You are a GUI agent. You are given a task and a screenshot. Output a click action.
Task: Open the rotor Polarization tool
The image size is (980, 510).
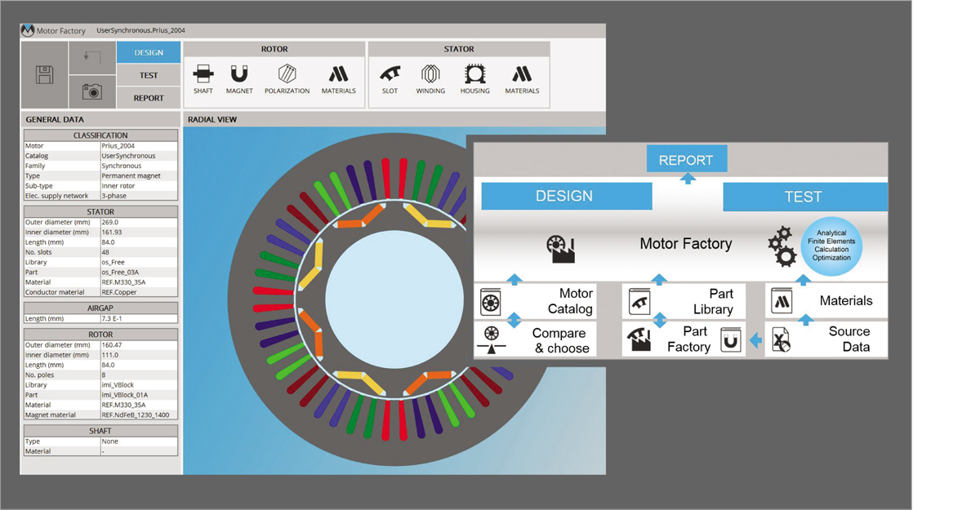[x=287, y=79]
